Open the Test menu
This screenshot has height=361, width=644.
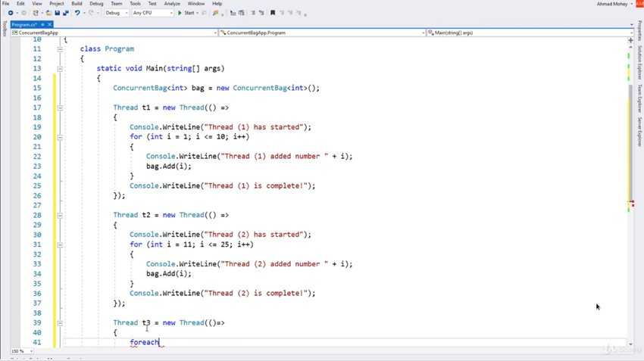click(x=152, y=4)
